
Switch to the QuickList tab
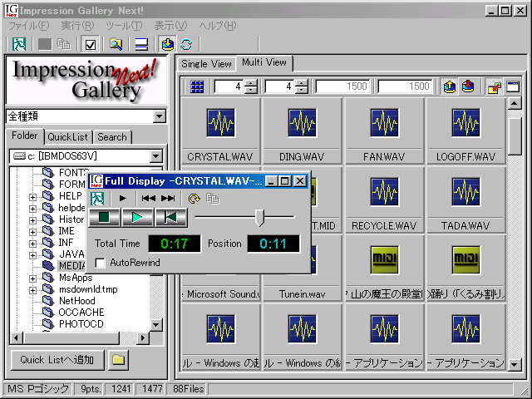click(x=67, y=137)
